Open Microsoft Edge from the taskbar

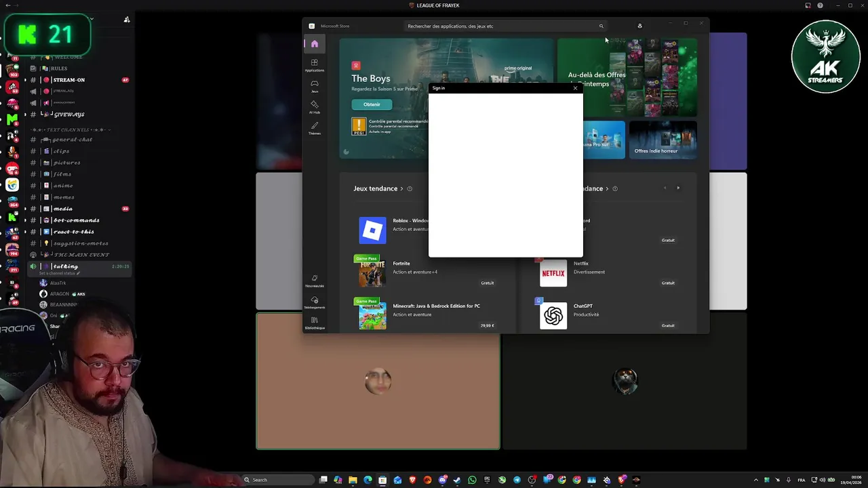click(x=368, y=480)
